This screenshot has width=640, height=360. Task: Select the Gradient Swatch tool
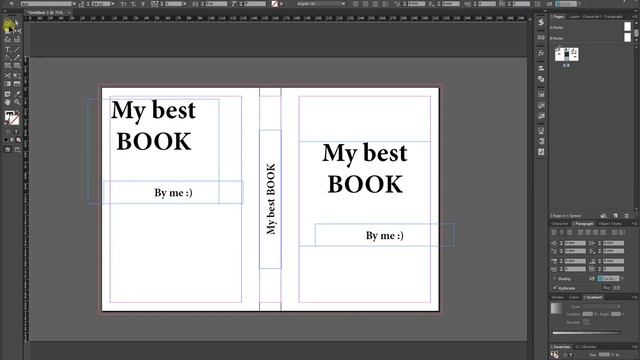coord(7,84)
